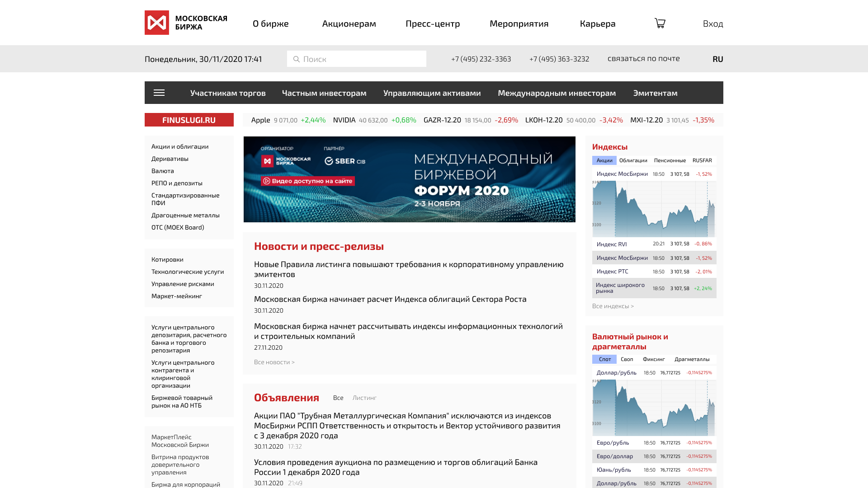Open news about 'Новые Правила листинга'
Screen dimensions: 868x488
coord(409,269)
